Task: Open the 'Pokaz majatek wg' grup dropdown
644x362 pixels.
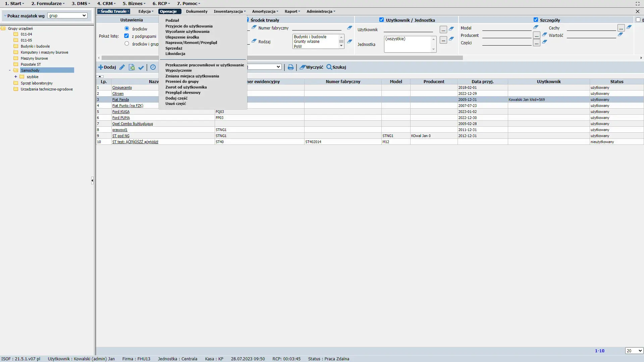Action: [67, 16]
